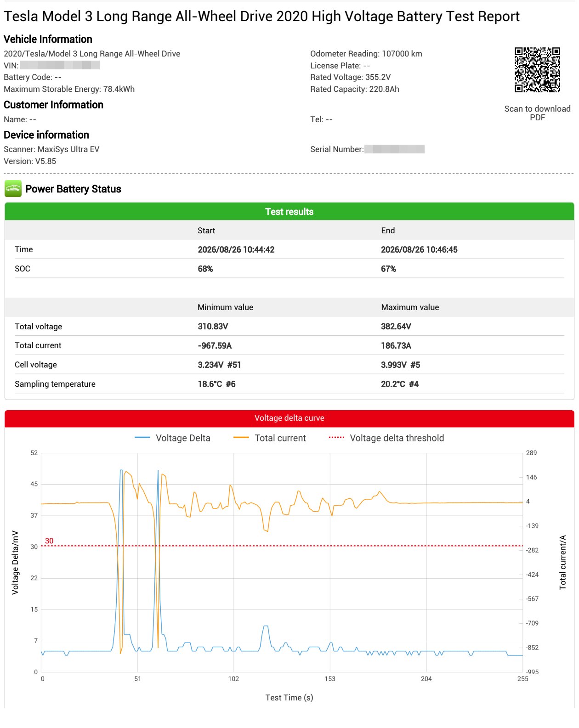Screen dimensions: 579x728
Task: Select maximum temperature 20.2°C #4
Action: [400, 384]
